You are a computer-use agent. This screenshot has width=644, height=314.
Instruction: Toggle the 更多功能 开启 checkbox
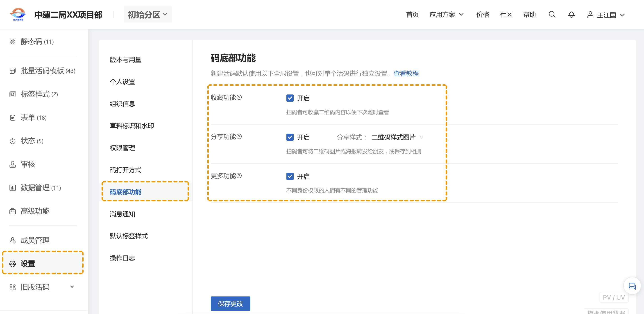click(290, 176)
